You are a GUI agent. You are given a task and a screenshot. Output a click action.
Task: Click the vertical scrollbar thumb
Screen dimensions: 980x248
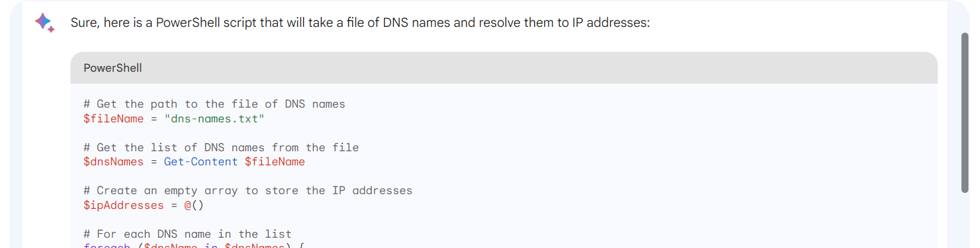(965, 112)
